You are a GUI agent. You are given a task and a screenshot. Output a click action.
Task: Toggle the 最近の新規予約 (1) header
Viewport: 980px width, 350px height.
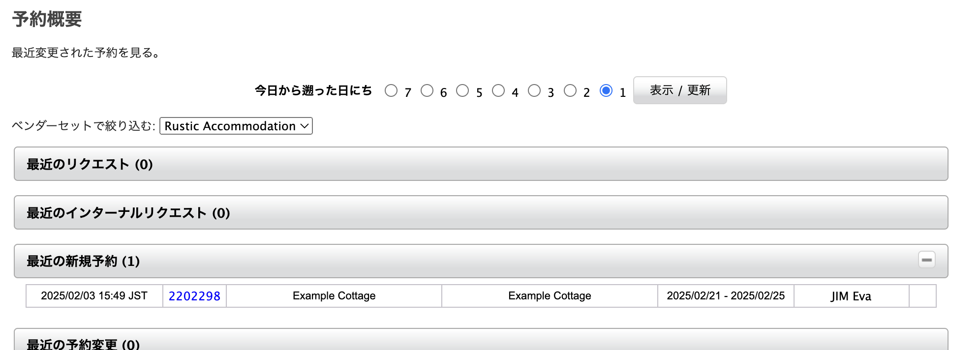pos(443,261)
